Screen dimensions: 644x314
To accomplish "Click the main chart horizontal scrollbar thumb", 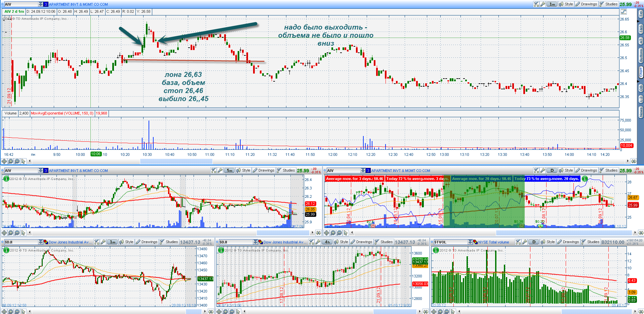I will (176, 162).
